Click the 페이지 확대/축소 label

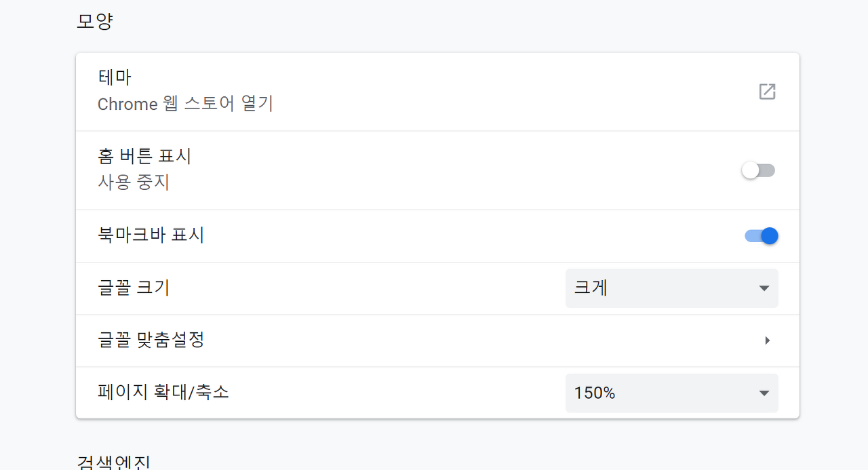click(163, 392)
